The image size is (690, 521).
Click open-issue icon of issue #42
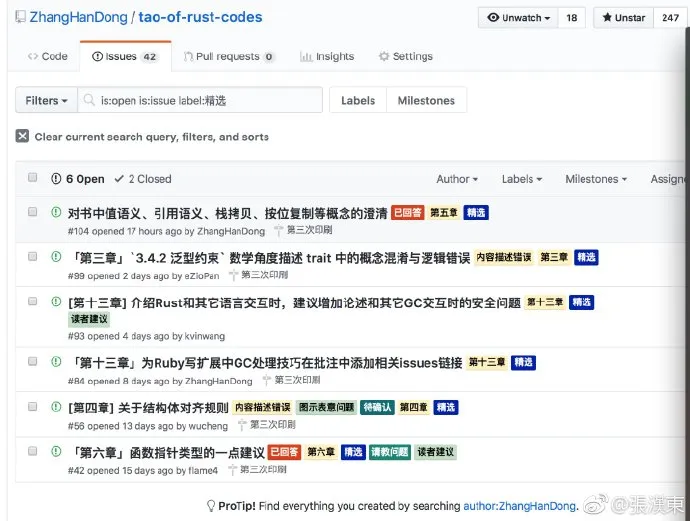click(x=56, y=451)
